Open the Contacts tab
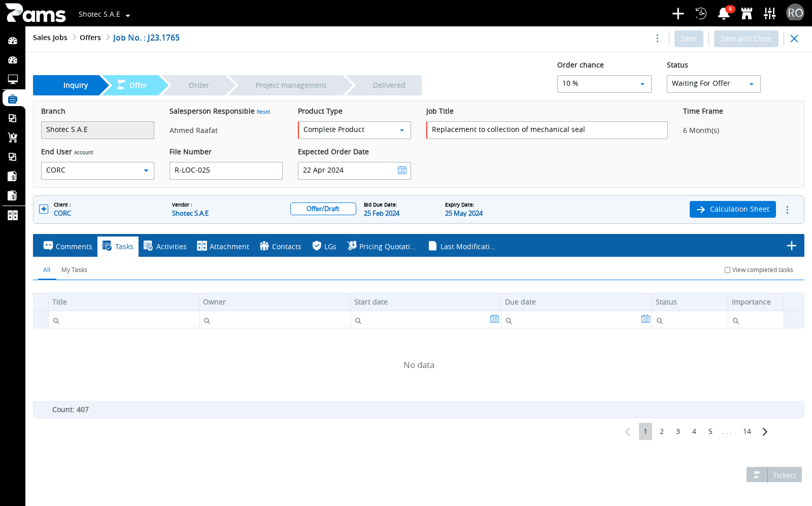 [281, 247]
